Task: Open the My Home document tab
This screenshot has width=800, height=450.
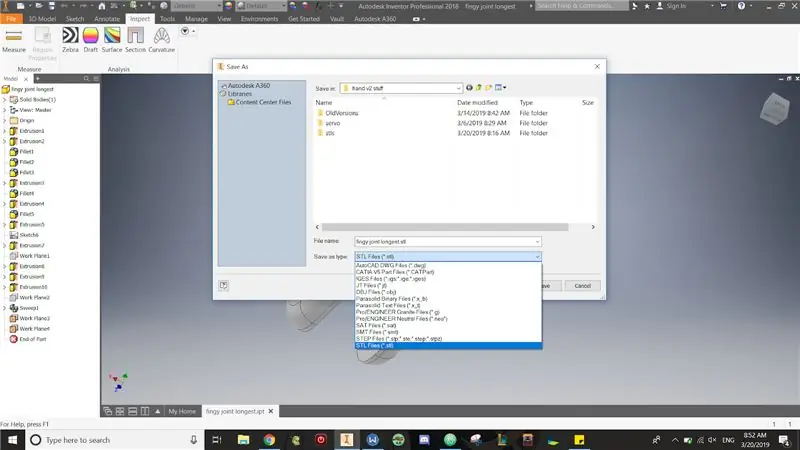Action: coord(182,411)
